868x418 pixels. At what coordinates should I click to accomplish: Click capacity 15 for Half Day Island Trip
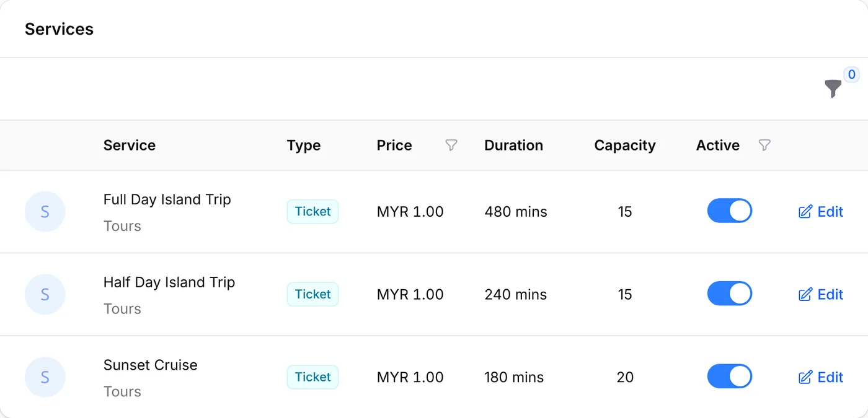(625, 295)
